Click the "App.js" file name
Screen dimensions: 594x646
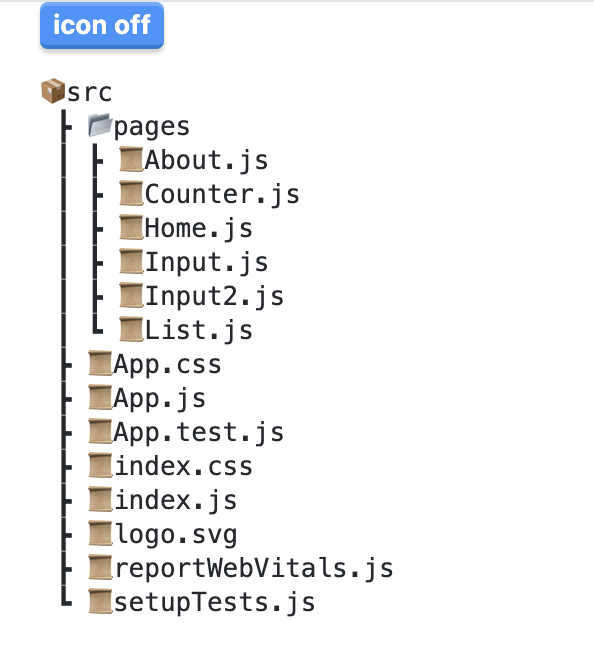(159, 399)
